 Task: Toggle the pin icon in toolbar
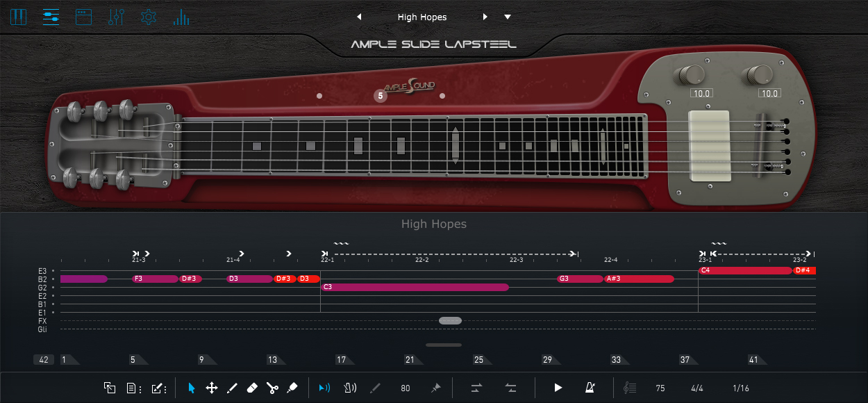[x=435, y=388]
